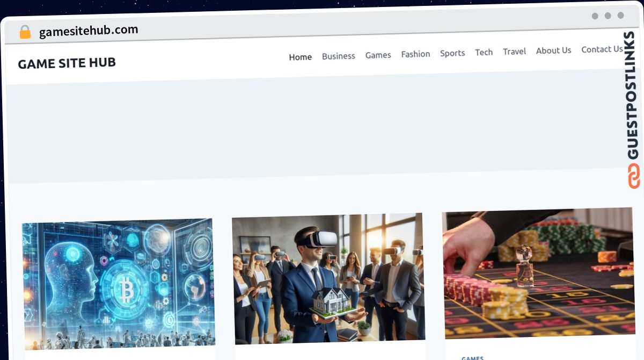The height and width of the screenshot is (360, 644).
Task: Click the first gray window dot
Action: (x=595, y=16)
